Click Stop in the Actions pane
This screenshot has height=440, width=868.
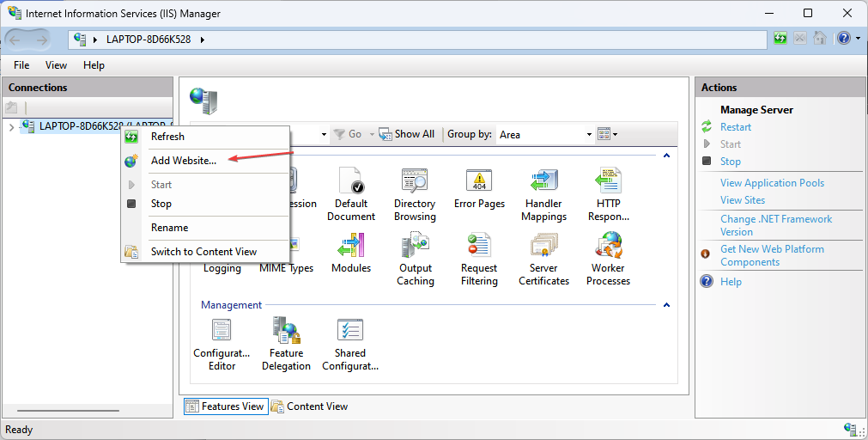click(730, 162)
